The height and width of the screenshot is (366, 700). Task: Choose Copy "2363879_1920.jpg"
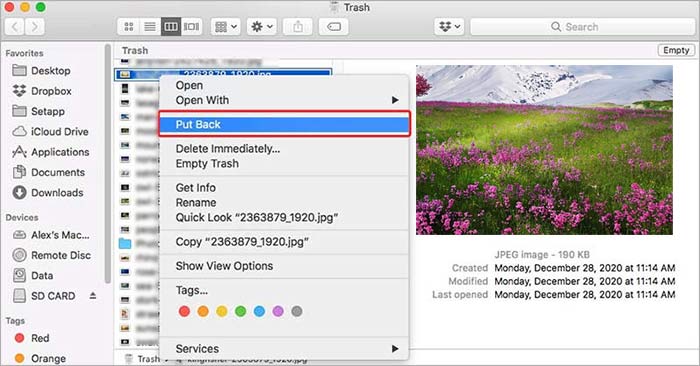[x=284, y=242]
